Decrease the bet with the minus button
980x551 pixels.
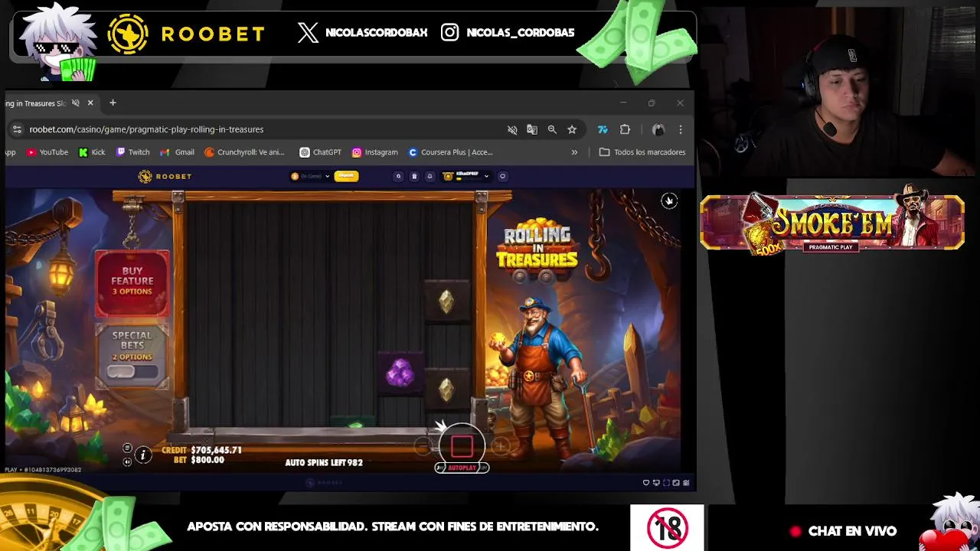click(x=423, y=446)
